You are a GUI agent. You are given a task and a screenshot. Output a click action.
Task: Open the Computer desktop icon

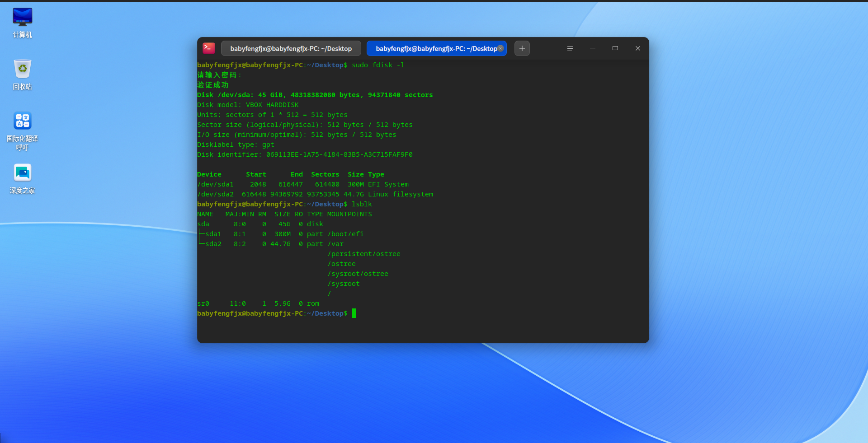coord(22,23)
